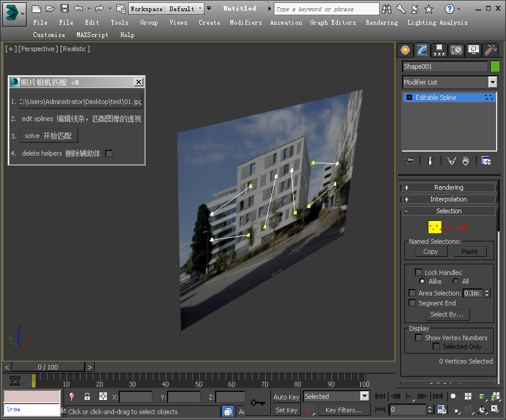Screen dimensions: 506x420
Task: Click the Set Keys key icon
Action: [257, 402]
